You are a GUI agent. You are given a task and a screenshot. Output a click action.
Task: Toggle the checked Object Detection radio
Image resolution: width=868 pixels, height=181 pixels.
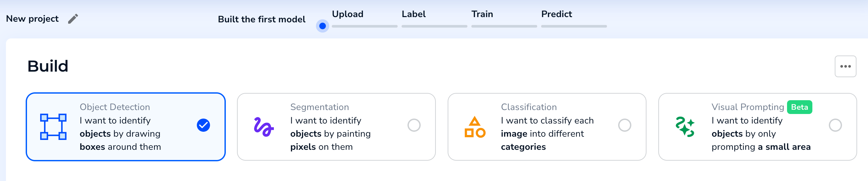tap(203, 125)
